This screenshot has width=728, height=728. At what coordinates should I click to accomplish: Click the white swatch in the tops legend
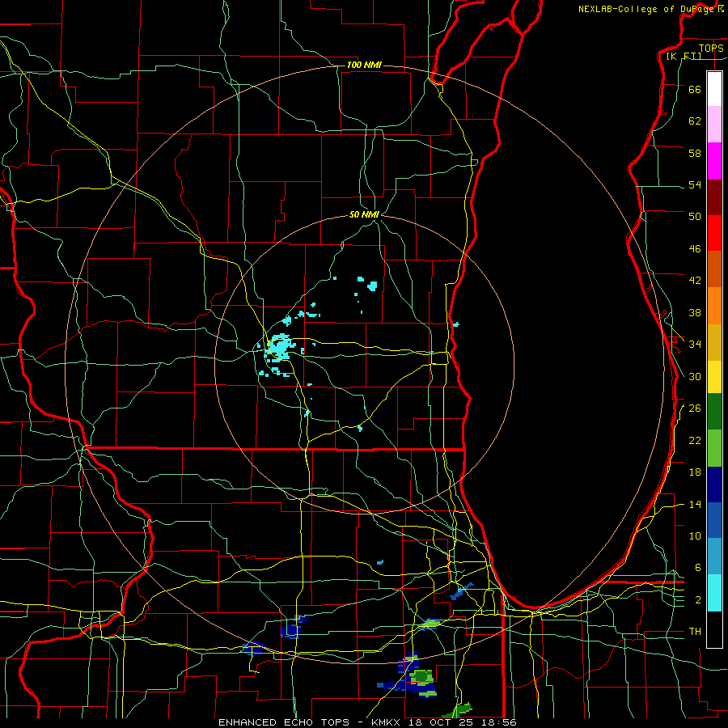[714, 89]
